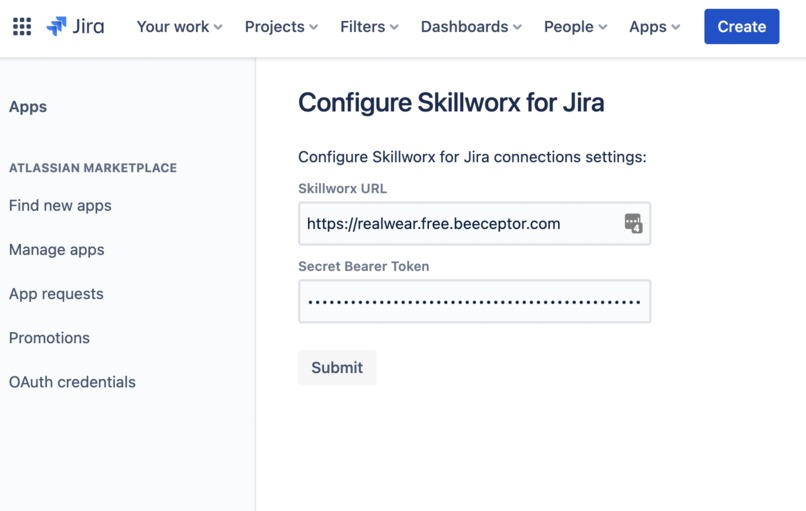Open the app switcher grid icon
The height and width of the screenshot is (511, 806).
tap(22, 27)
